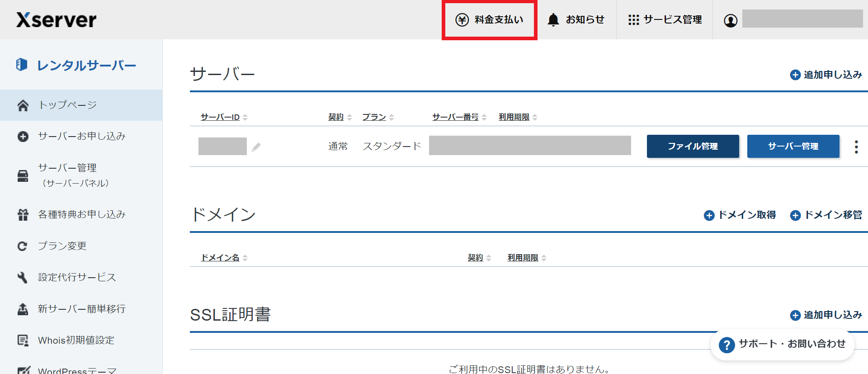Click the home icon for トップページ

(23, 105)
